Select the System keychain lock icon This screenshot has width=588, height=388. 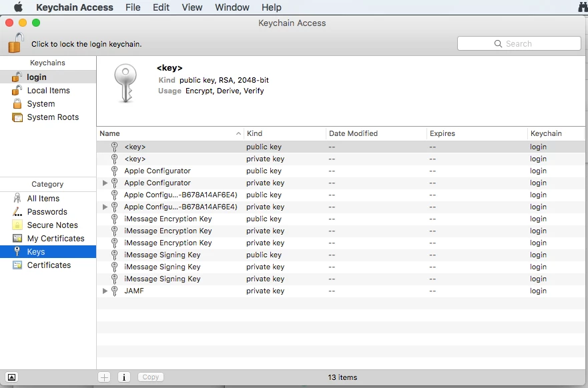point(17,104)
